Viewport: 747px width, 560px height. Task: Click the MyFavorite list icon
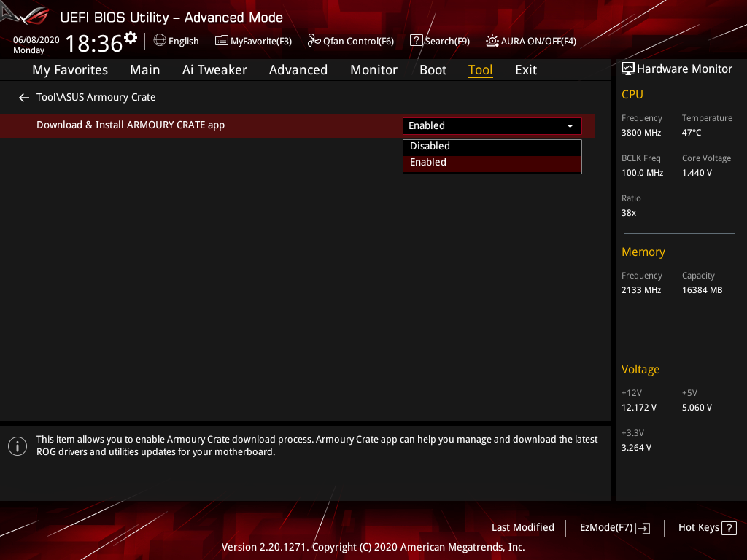[x=221, y=41]
